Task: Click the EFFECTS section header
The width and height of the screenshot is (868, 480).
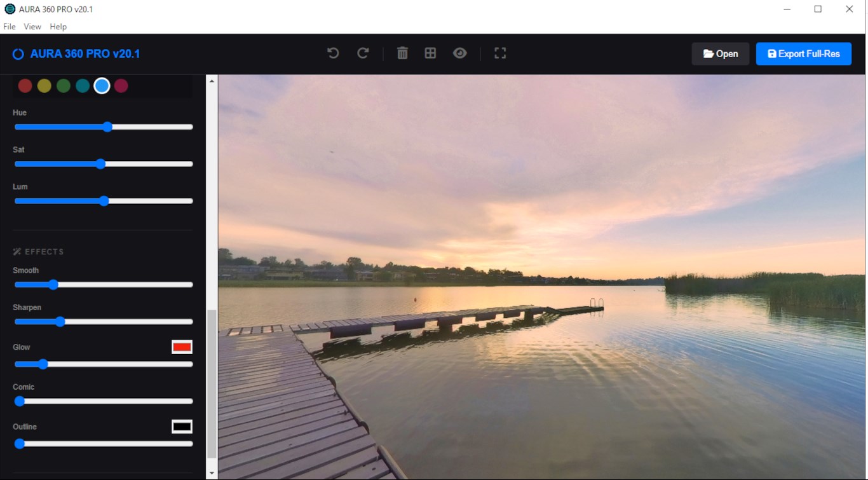Action: click(x=38, y=252)
